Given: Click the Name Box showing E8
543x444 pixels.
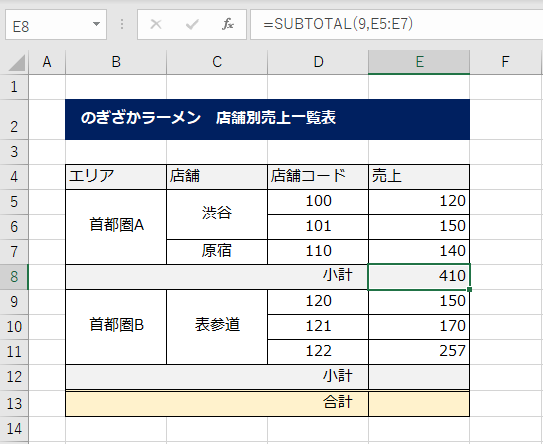Looking at the screenshot, I should [x=56, y=25].
